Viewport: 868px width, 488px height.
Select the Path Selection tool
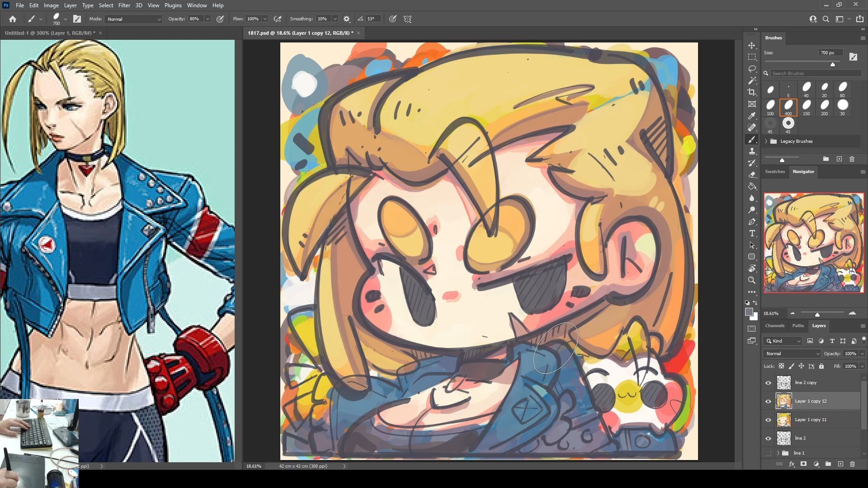pos(752,245)
